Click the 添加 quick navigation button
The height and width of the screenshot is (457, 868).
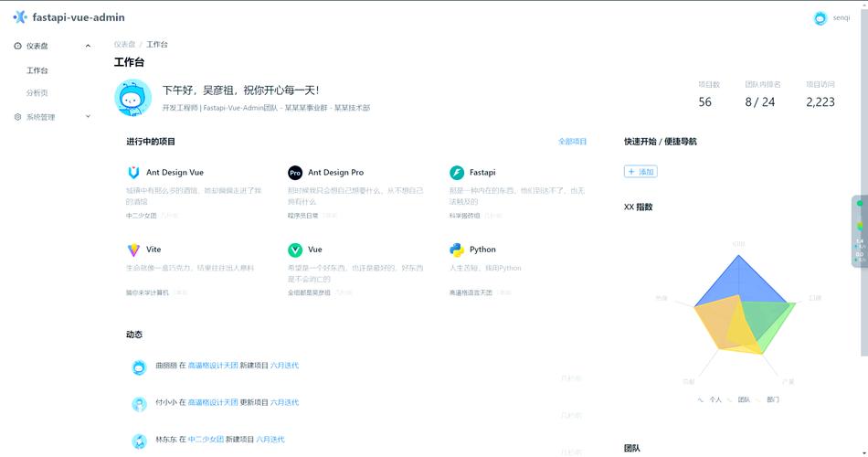(640, 172)
